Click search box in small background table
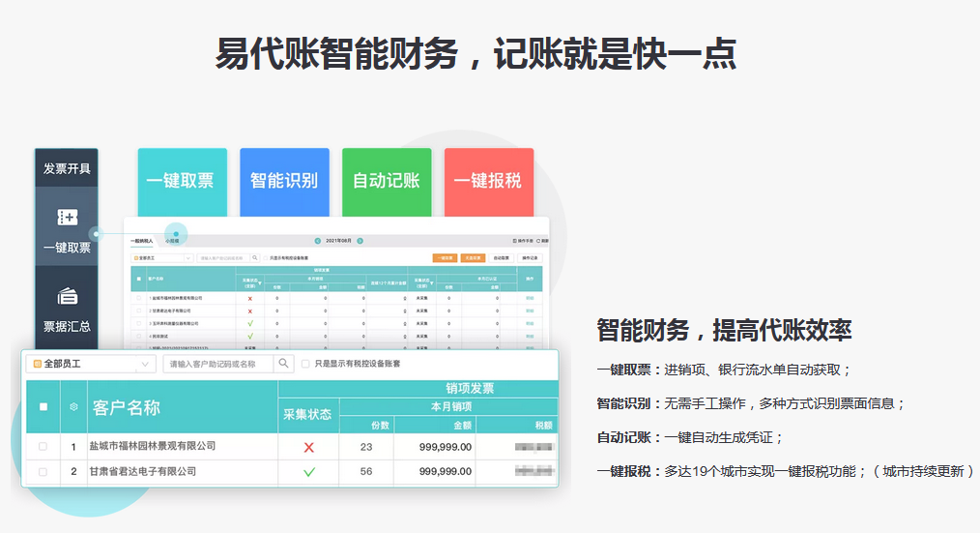 pos(223,257)
